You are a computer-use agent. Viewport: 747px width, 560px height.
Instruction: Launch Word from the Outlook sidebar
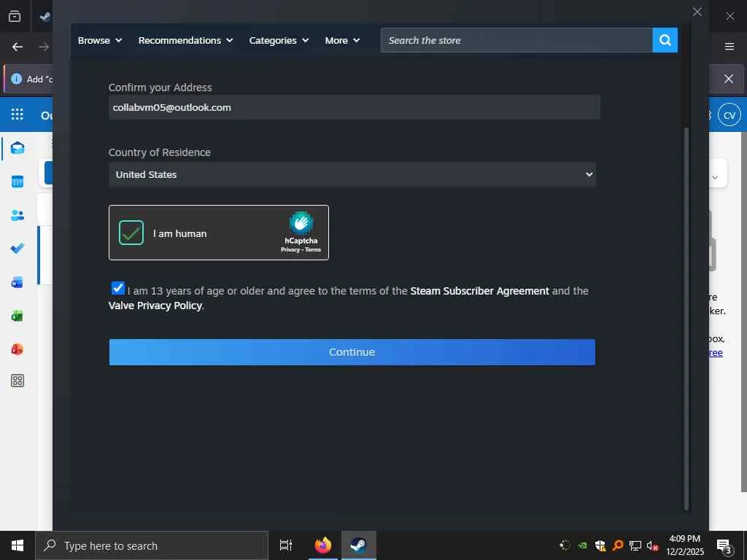(x=18, y=282)
